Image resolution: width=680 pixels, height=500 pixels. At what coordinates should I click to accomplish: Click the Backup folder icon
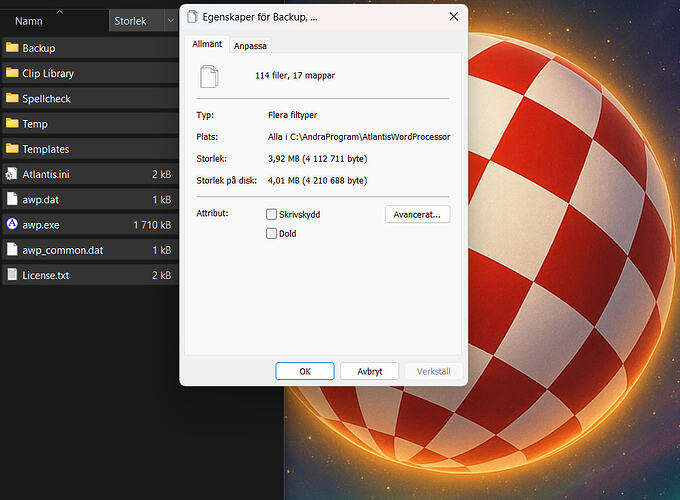pyautogui.click(x=12, y=48)
